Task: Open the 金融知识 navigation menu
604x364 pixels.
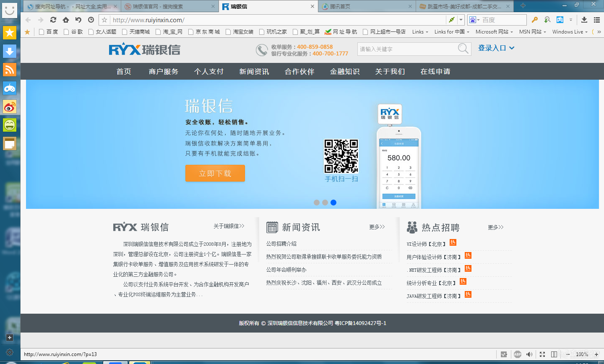Action: pyautogui.click(x=345, y=71)
